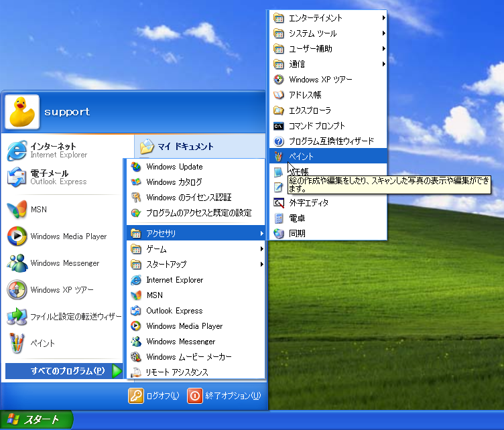Expand the スタートアップ submenu
This screenshot has width=504, height=430.
[196, 265]
